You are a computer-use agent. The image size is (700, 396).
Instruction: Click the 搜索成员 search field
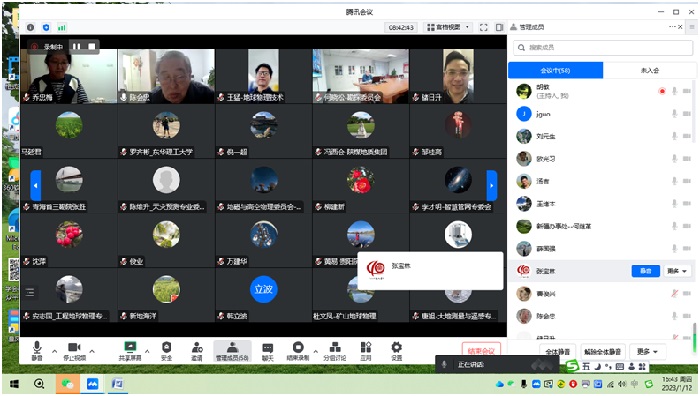(603, 47)
